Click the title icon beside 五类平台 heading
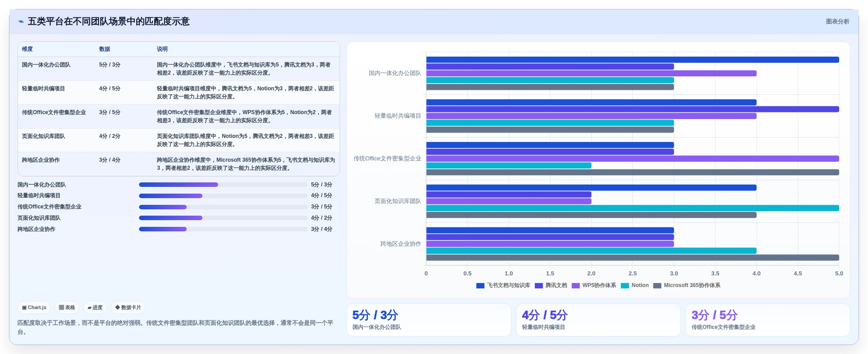This screenshot has width=868, height=354. (21, 22)
